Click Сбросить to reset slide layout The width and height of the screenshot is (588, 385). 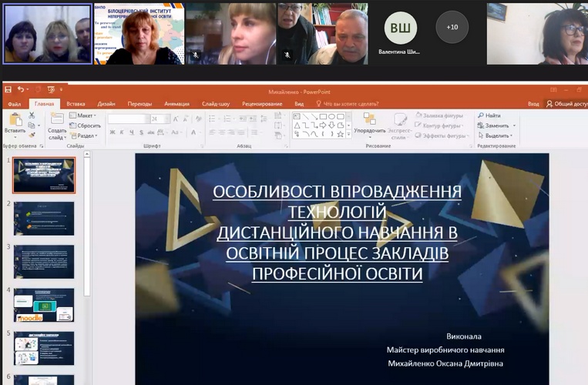[x=85, y=126]
